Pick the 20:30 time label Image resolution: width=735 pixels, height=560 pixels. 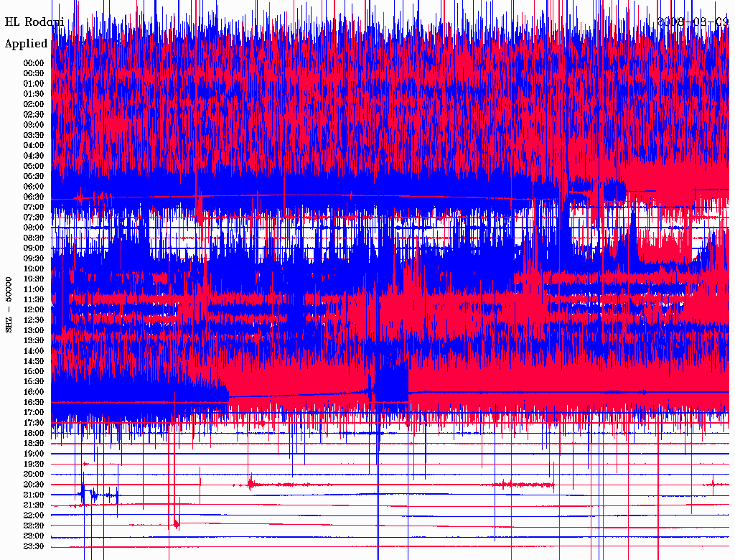click(34, 485)
